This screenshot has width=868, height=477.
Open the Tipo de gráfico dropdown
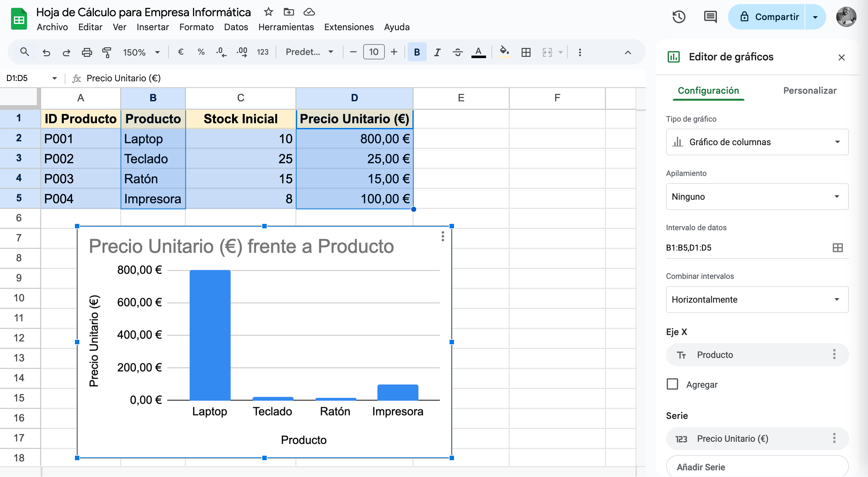click(757, 142)
